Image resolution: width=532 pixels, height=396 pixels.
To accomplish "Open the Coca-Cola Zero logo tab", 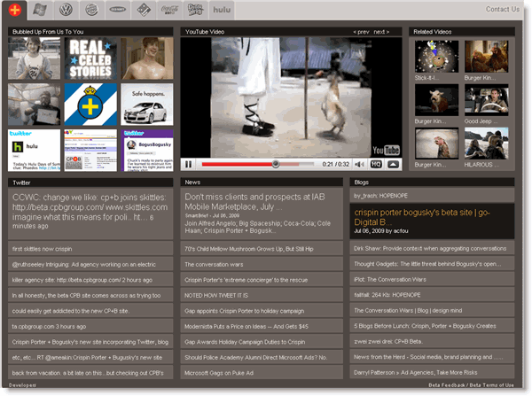I will 169,10.
